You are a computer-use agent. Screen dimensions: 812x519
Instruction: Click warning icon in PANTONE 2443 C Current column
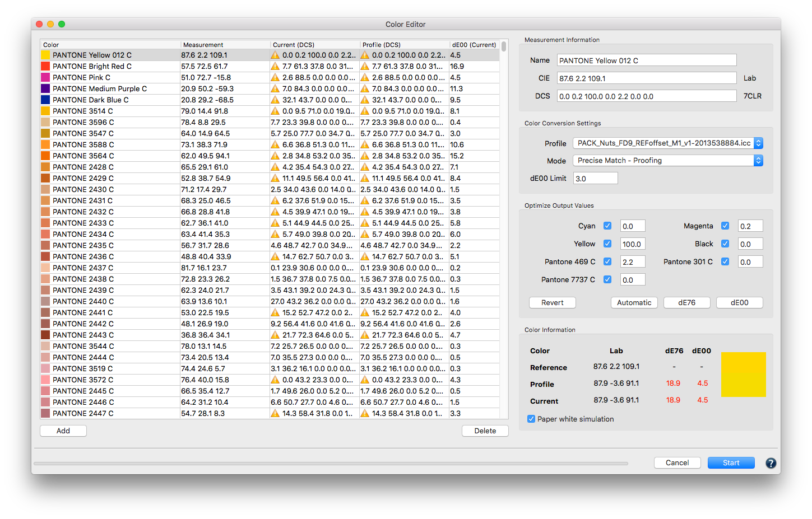click(x=275, y=335)
